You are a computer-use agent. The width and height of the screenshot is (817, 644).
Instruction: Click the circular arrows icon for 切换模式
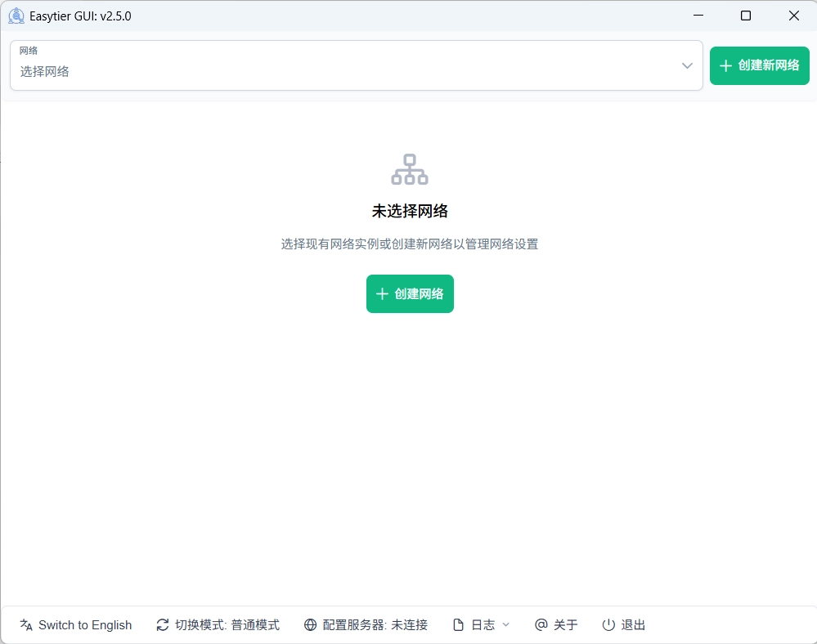click(163, 625)
